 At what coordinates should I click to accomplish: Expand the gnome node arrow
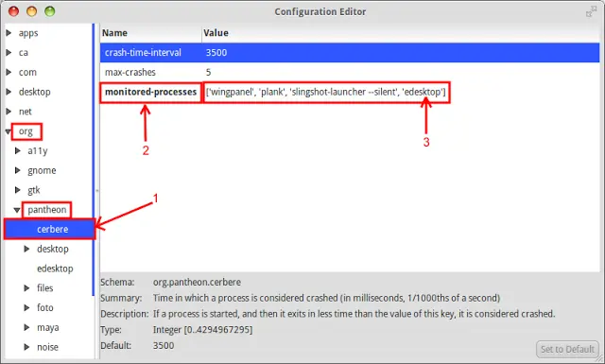tap(17, 170)
